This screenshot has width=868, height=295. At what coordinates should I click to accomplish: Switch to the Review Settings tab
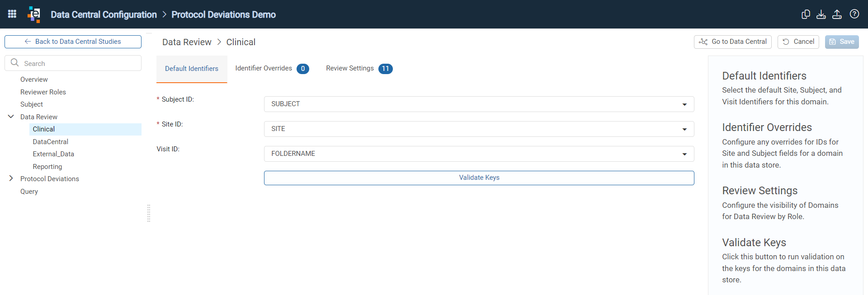[x=359, y=69]
